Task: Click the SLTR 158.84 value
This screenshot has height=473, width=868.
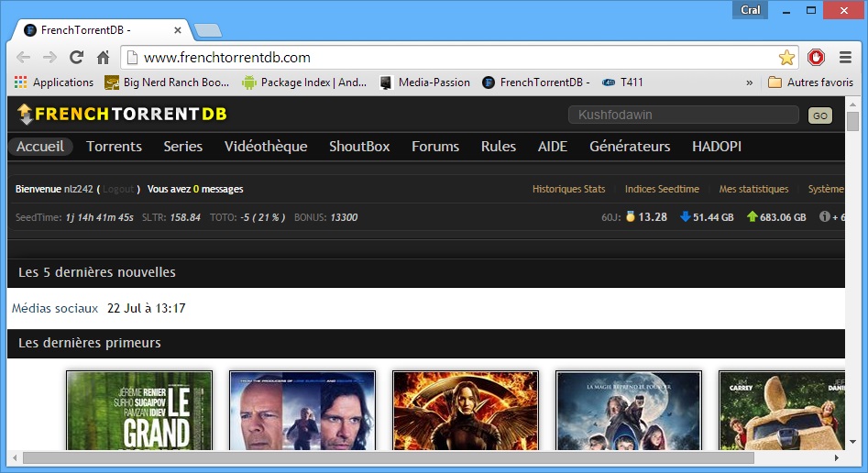Action: (x=185, y=217)
